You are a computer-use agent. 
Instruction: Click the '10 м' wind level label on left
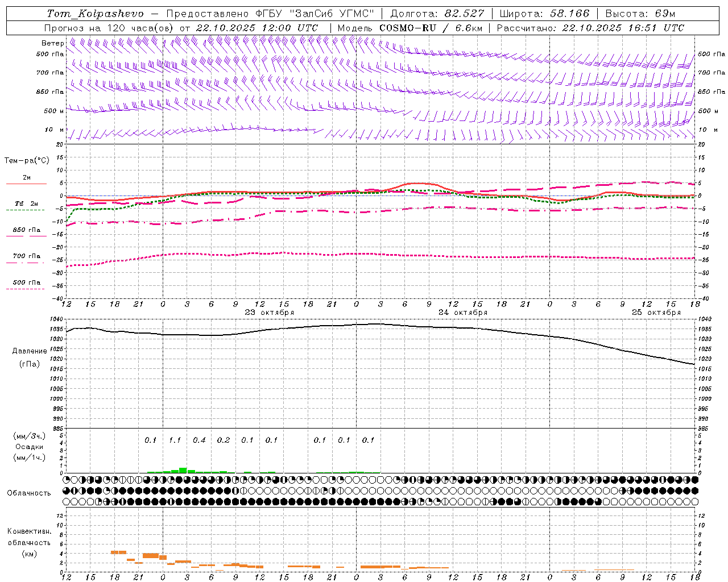[55, 130]
